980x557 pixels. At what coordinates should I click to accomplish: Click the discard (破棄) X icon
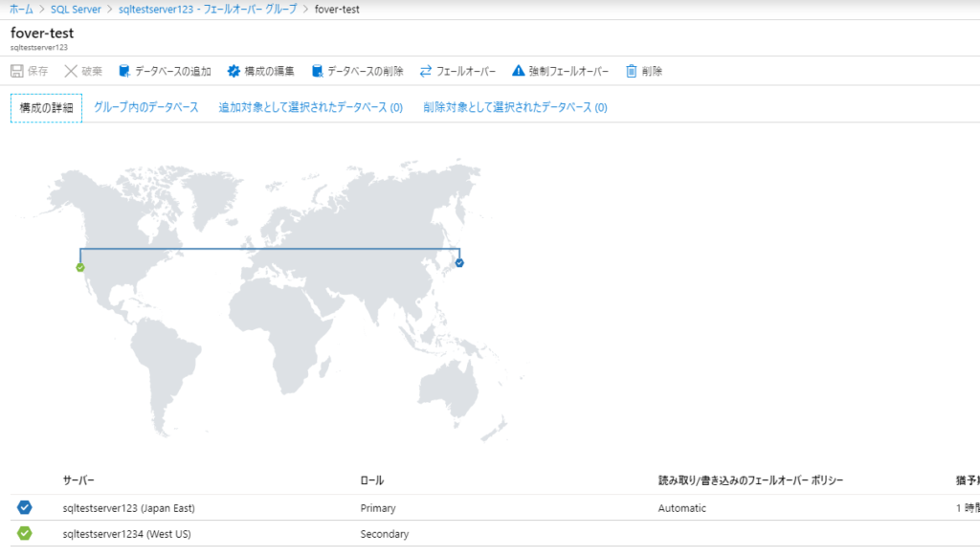(71, 71)
